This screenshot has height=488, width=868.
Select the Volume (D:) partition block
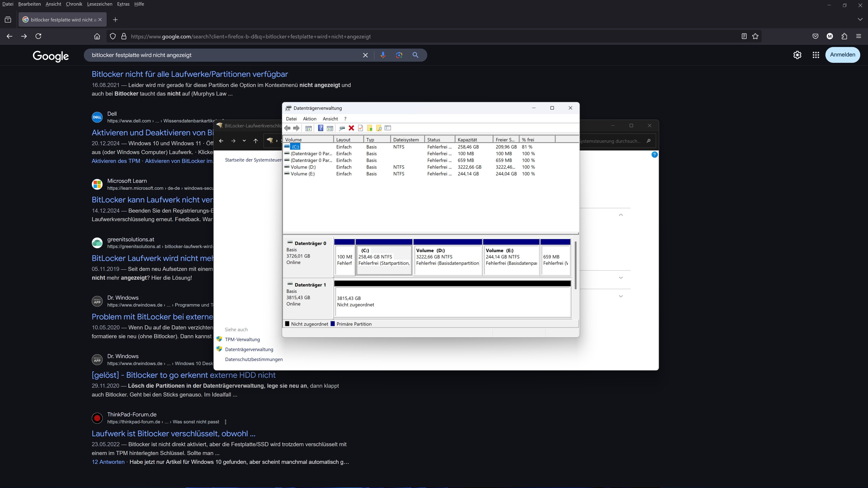point(448,258)
